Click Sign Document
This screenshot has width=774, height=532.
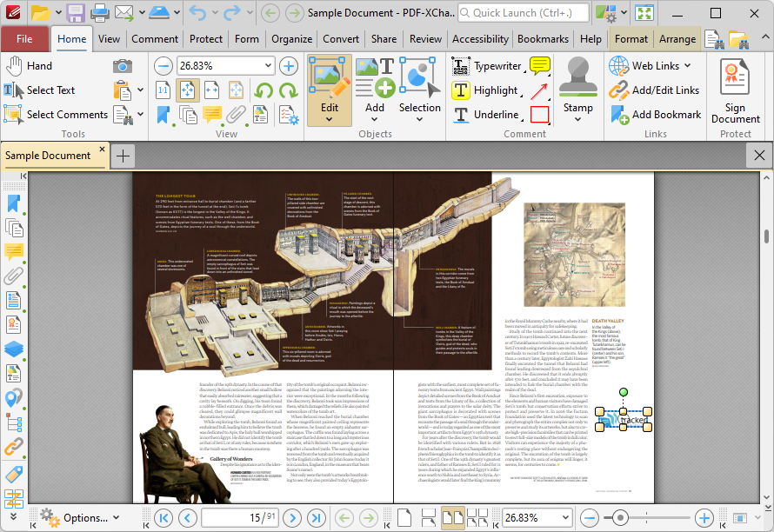click(735, 90)
